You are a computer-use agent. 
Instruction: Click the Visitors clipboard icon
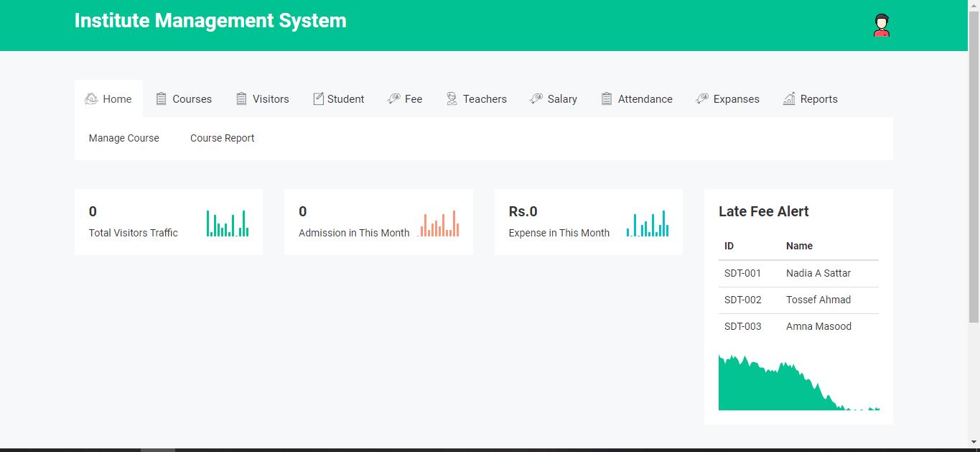241,99
